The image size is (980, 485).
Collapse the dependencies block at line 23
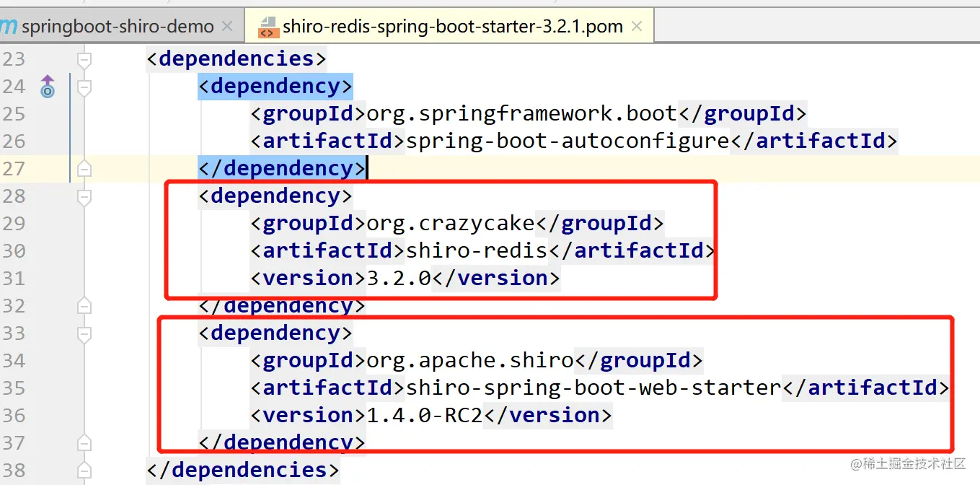[x=84, y=59]
